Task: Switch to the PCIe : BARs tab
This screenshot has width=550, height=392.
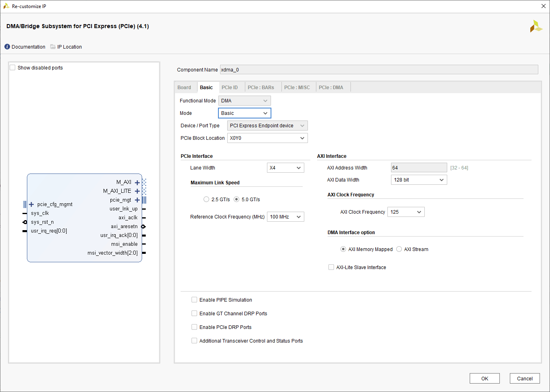Action: coord(261,88)
